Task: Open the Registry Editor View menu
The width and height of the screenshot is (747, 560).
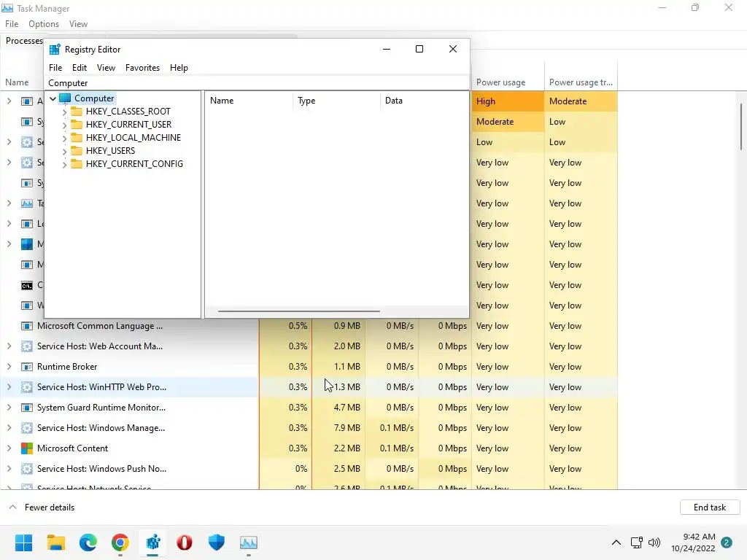Action: (106, 68)
